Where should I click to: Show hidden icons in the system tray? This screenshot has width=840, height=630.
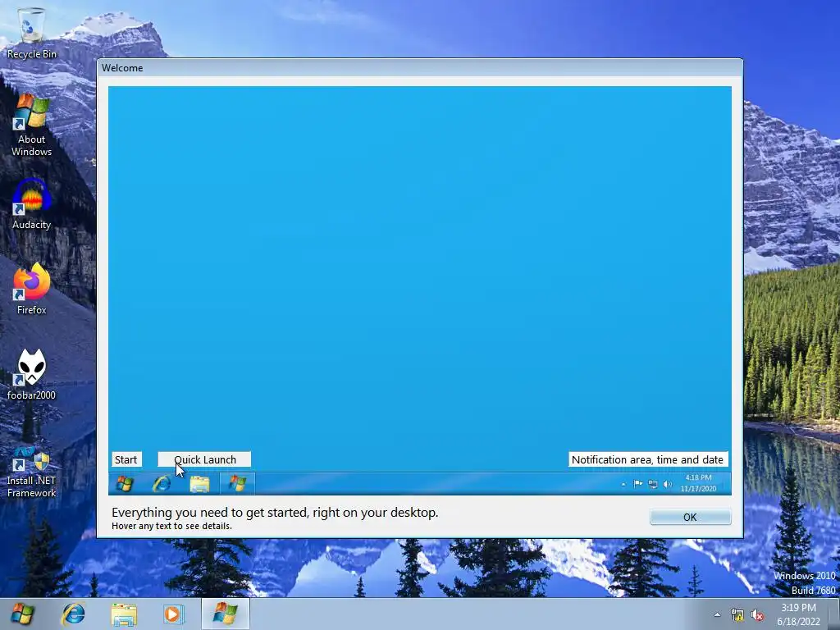pos(717,614)
